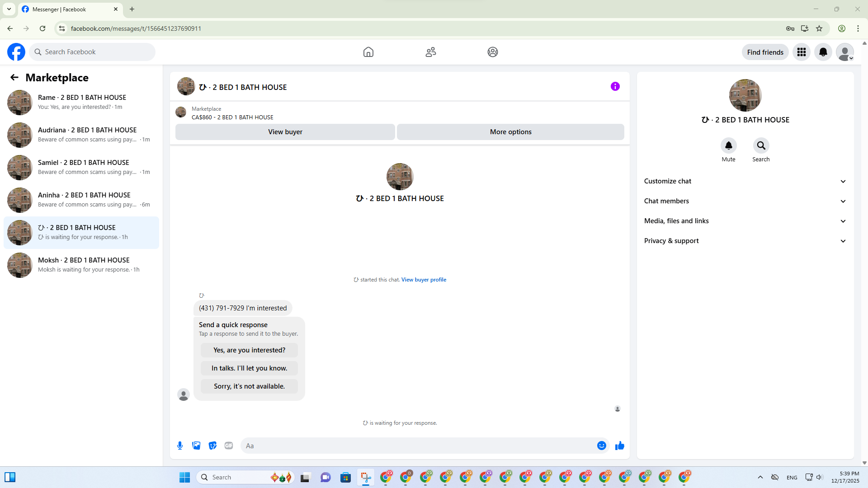Screen dimensions: 868x488
Task: Expand the Chat members section
Action: [x=745, y=201]
